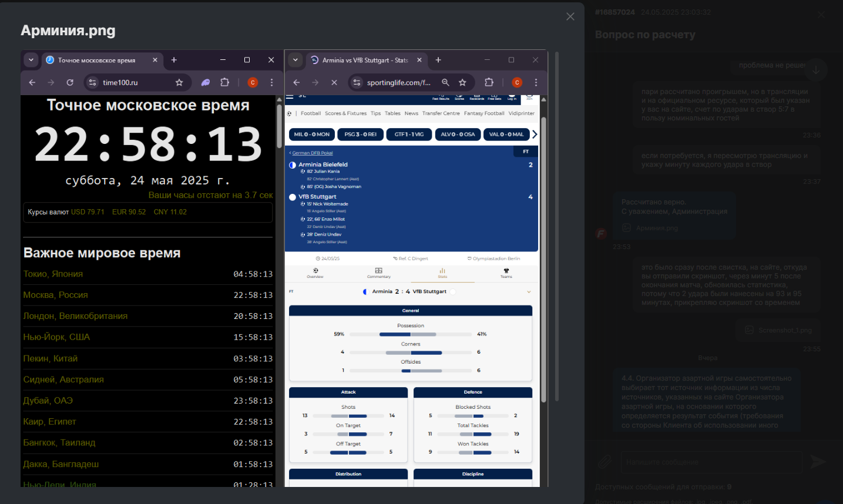Viewport: 843px width, 504px height.
Task: Select the 'PSG 3-0 REI' score chip
Action: point(361,135)
